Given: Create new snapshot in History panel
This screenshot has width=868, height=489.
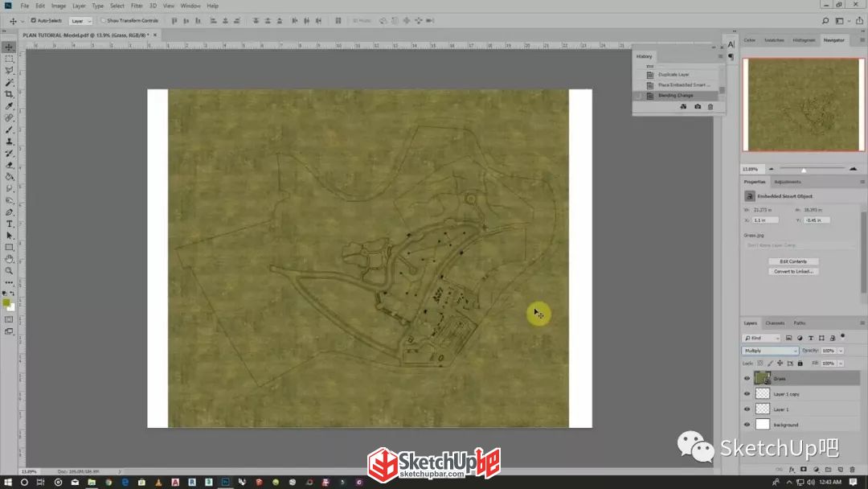Looking at the screenshot, I should point(698,106).
